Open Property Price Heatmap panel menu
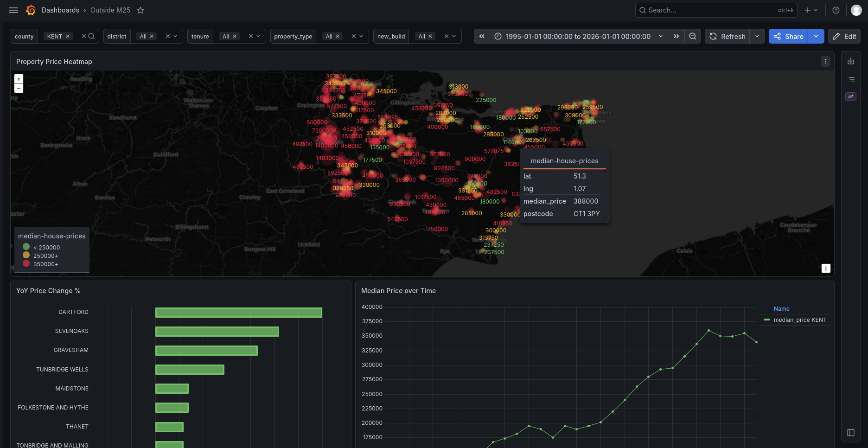The height and width of the screenshot is (448, 868). (x=826, y=61)
